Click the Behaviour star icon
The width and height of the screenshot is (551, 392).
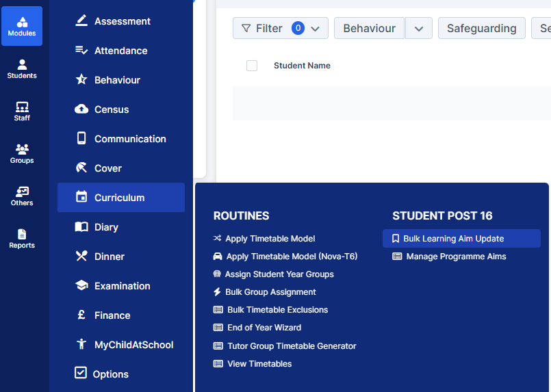tap(81, 80)
